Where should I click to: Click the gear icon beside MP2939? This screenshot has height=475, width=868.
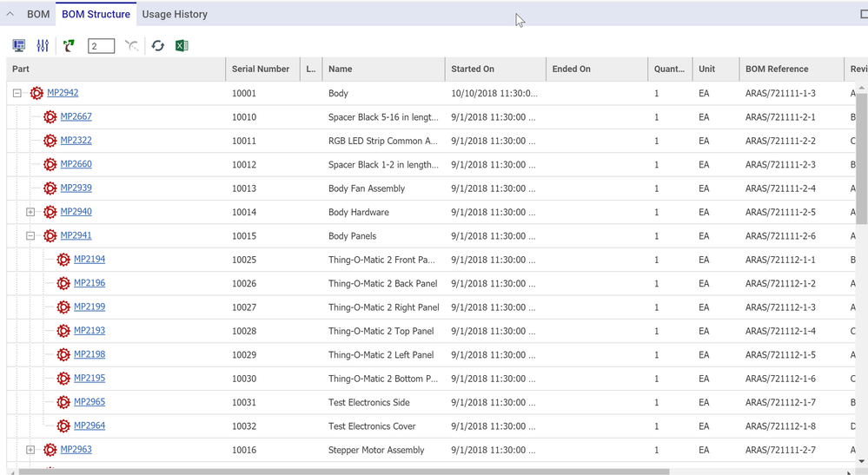(50, 188)
